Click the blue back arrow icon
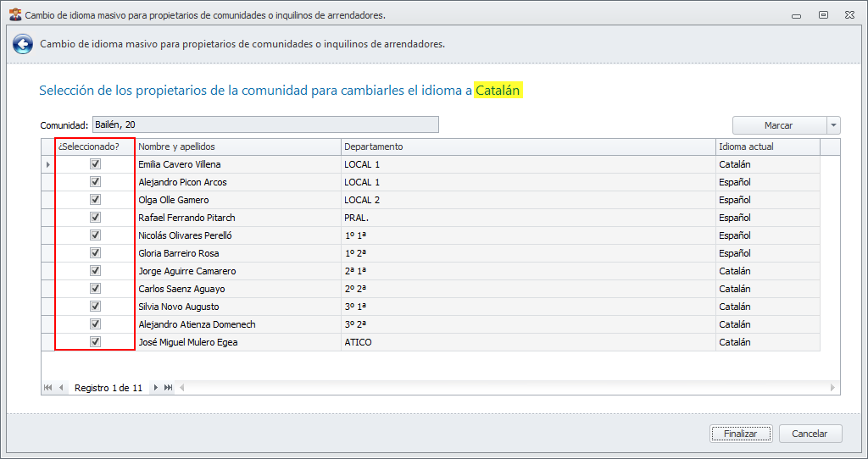The height and width of the screenshot is (459, 868). click(x=23, y=44)
